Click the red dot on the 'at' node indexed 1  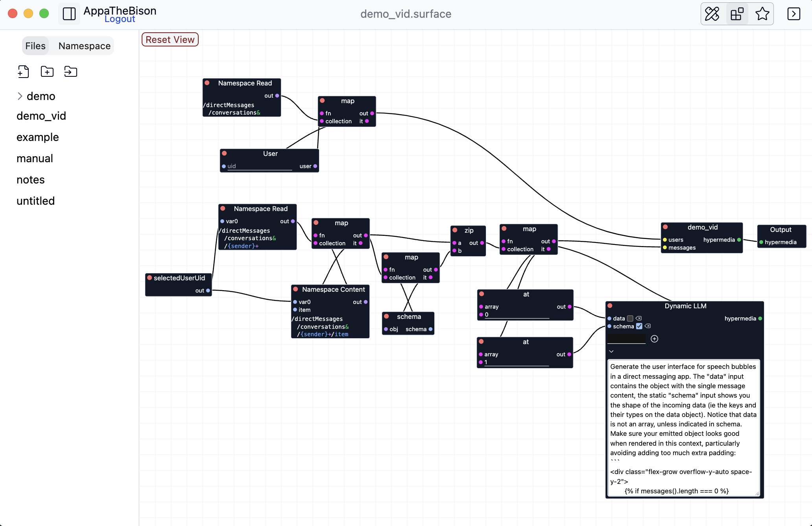coord(481,341)
